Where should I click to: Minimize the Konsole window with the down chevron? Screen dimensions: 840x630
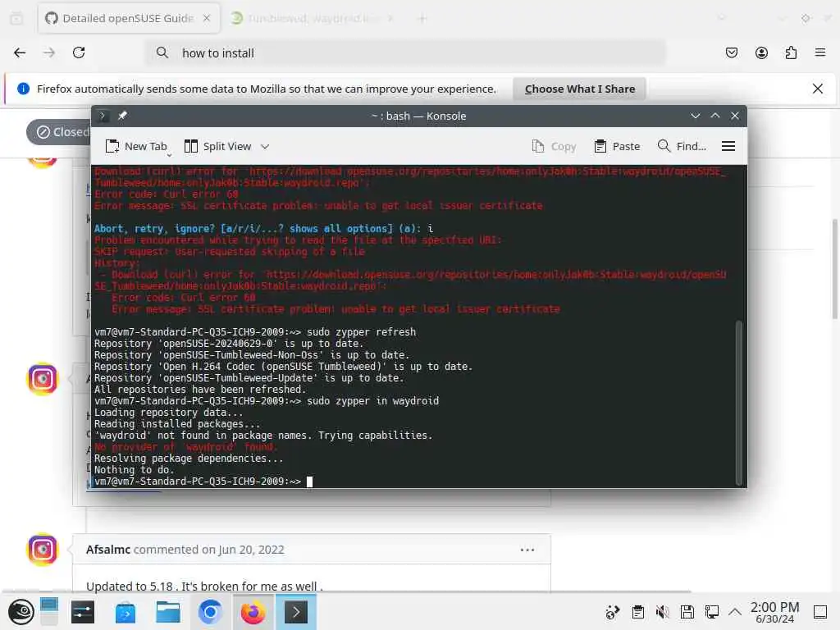(696, 116)
